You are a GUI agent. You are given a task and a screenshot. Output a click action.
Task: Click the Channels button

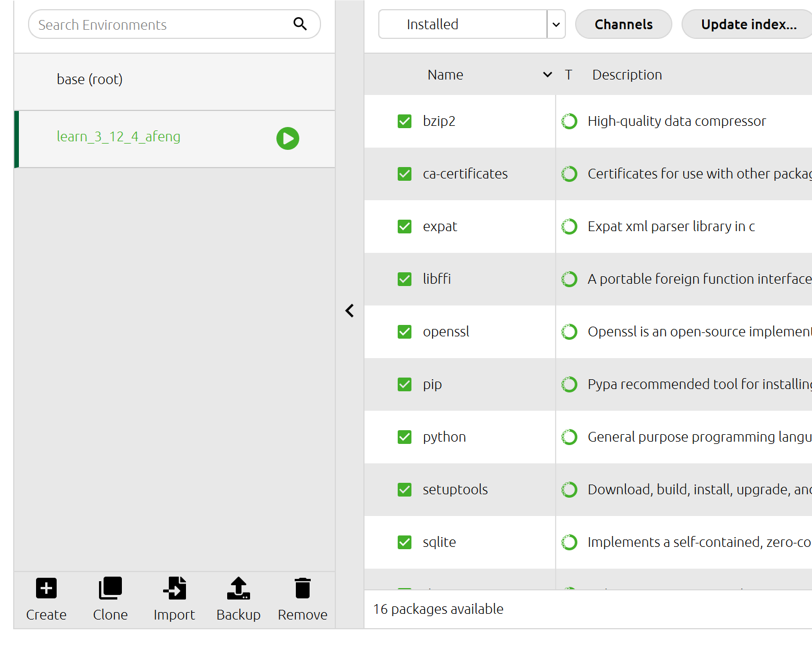point(623,24)
